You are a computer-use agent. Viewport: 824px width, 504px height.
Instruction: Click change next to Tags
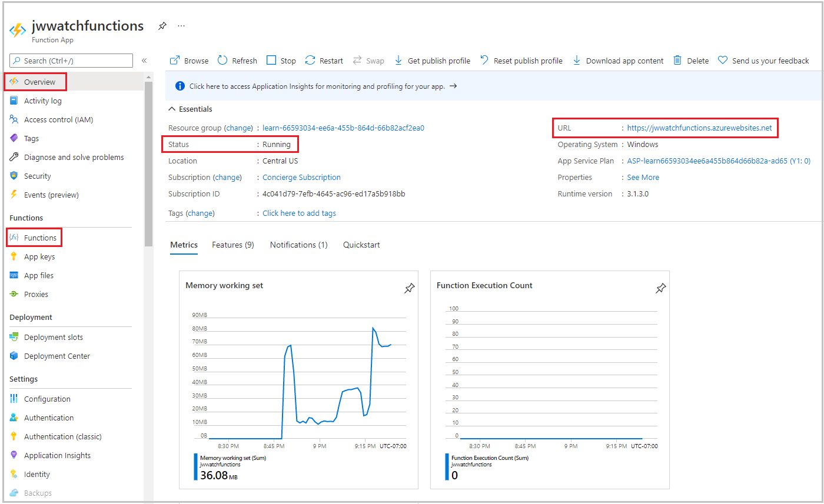[200, 213]
